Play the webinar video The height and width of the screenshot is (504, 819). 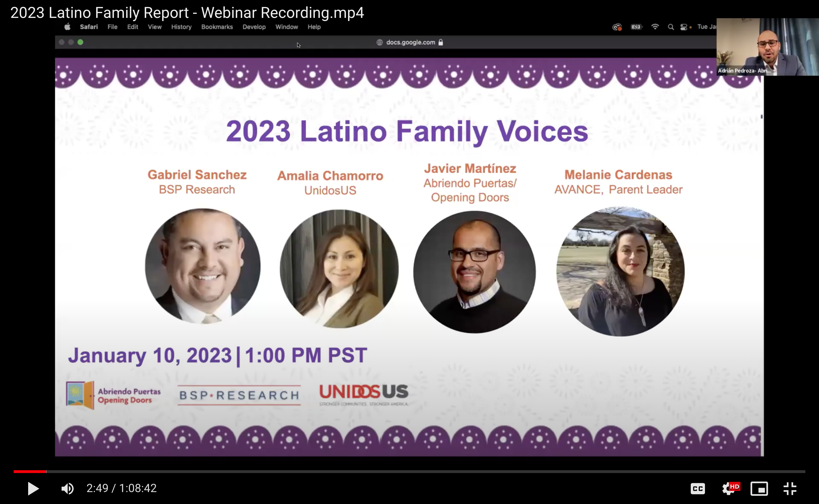[x=33, y=488]
